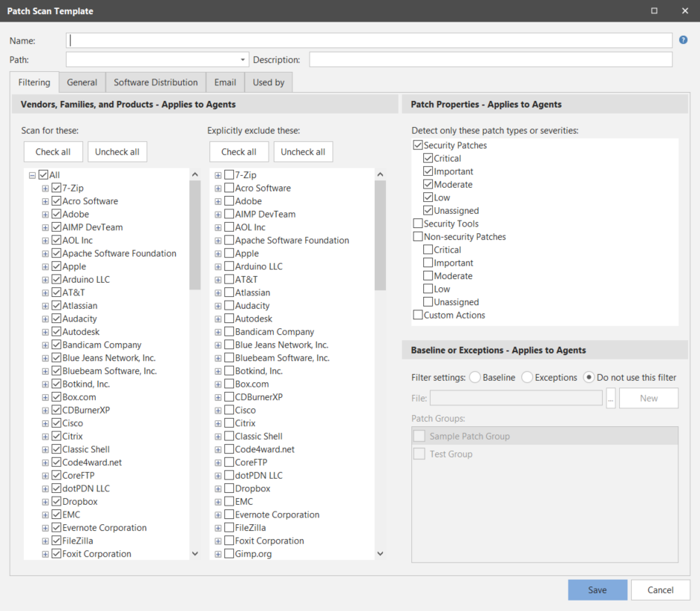Image resolution: width=700 pixels, height=611 pixels.
Task: Open the Path dropdown
Action: 243,59
